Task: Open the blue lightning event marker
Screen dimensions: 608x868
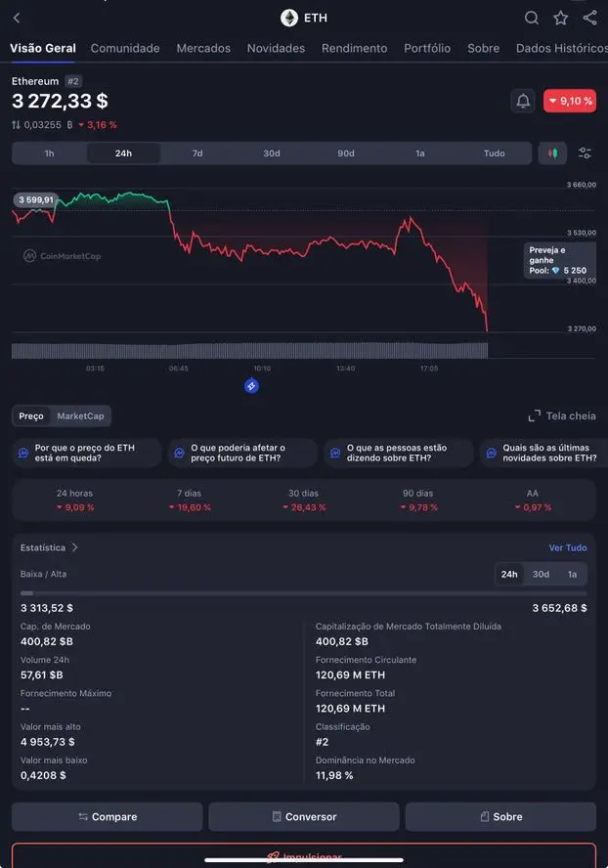Action: click(x=251, y=386)
